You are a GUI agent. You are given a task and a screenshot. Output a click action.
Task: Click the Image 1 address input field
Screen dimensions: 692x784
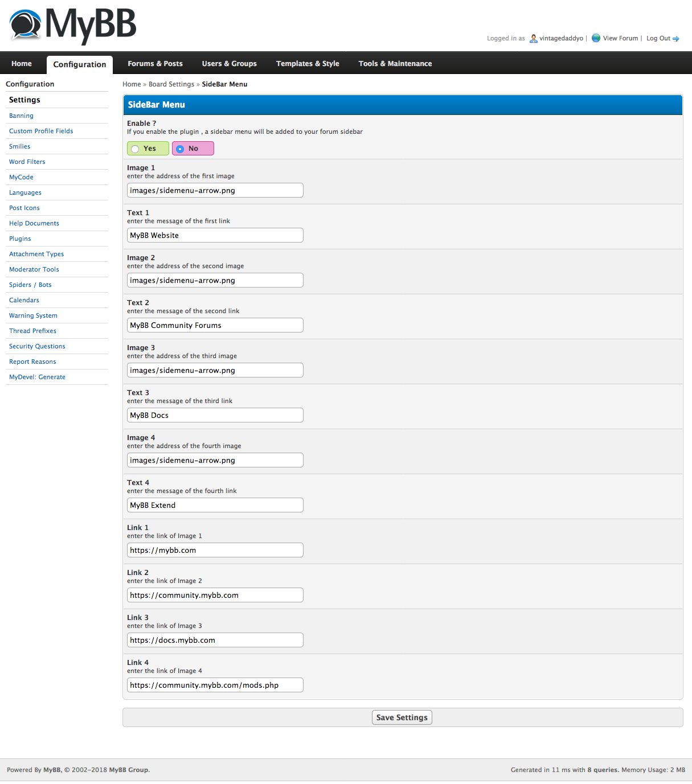coord(215,190)
